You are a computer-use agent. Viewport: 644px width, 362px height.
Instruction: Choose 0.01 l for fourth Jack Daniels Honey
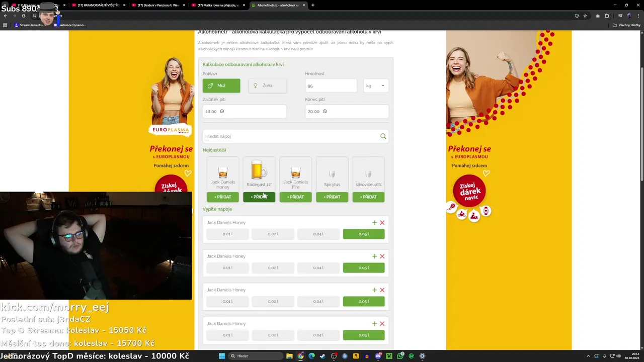tap(227, 335)
